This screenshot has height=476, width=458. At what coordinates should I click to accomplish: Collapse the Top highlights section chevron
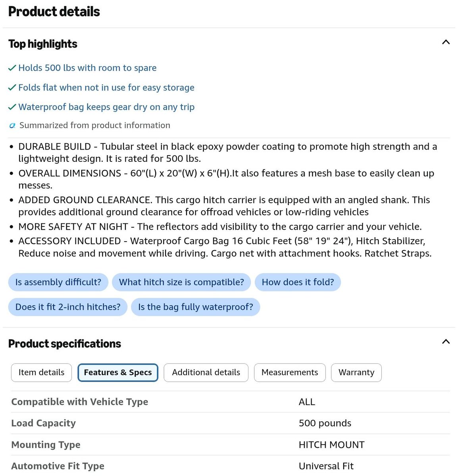coord(446,42)
